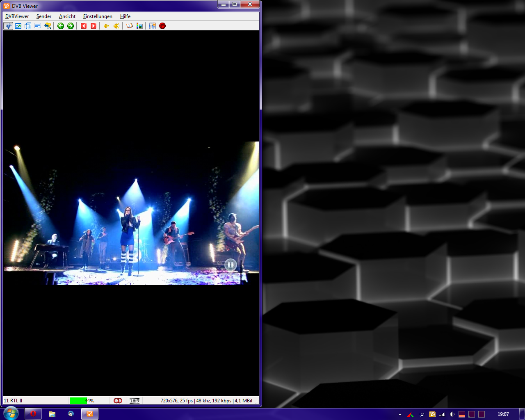
Task: Click the pause overlay on the video
Action: click(231, 265)
